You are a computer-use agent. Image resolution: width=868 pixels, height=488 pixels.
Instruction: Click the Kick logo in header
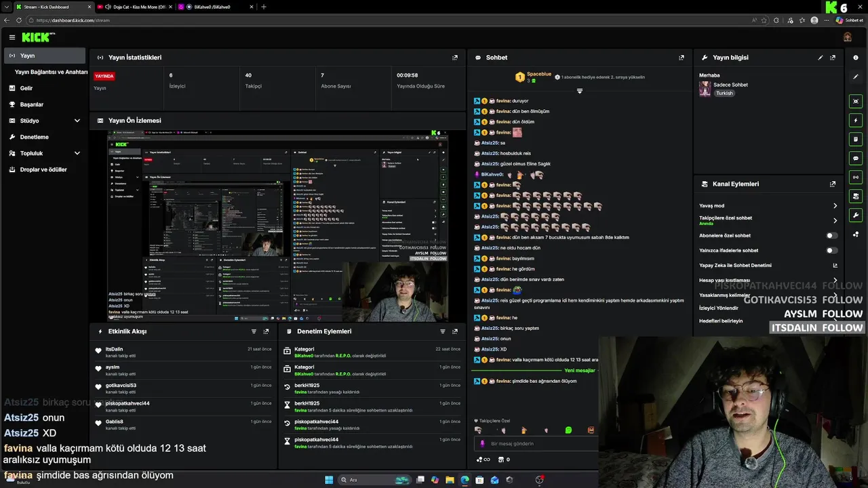point(36,37)
